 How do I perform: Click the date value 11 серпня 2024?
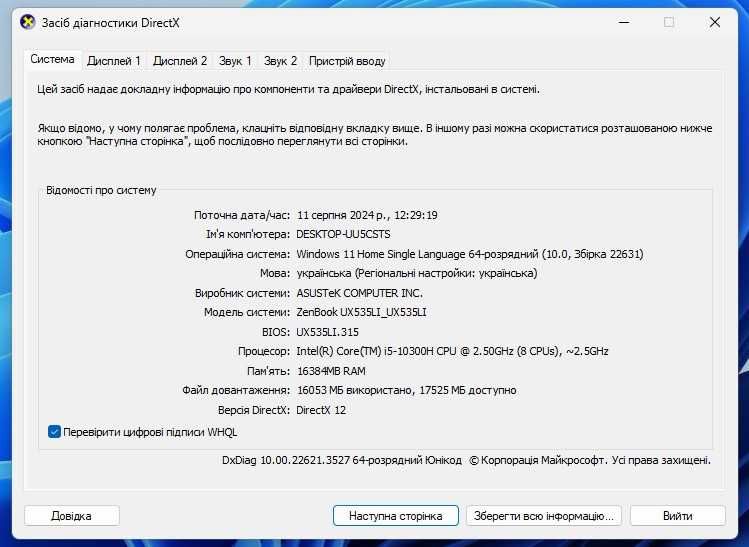click(x=367, y=215)
